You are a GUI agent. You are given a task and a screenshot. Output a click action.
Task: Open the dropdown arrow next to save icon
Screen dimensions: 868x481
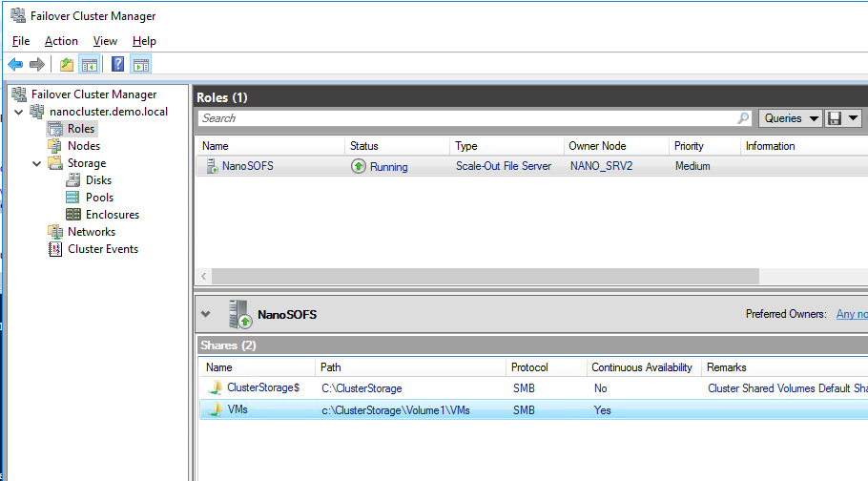[x=853, y=118]
